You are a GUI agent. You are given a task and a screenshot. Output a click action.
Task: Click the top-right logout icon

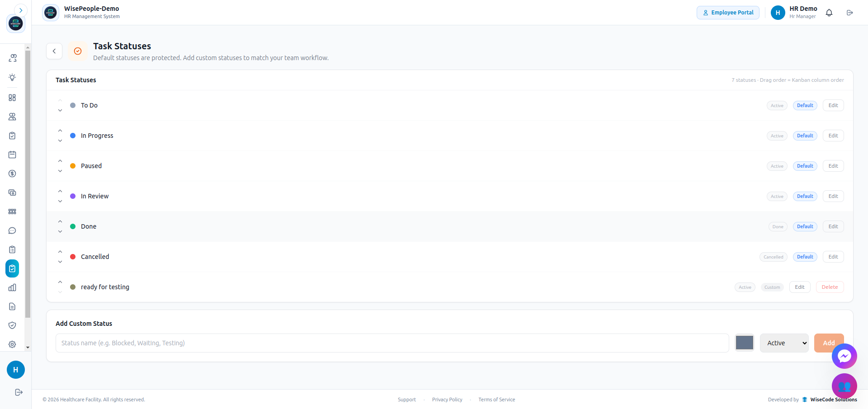tap(850, 13)
